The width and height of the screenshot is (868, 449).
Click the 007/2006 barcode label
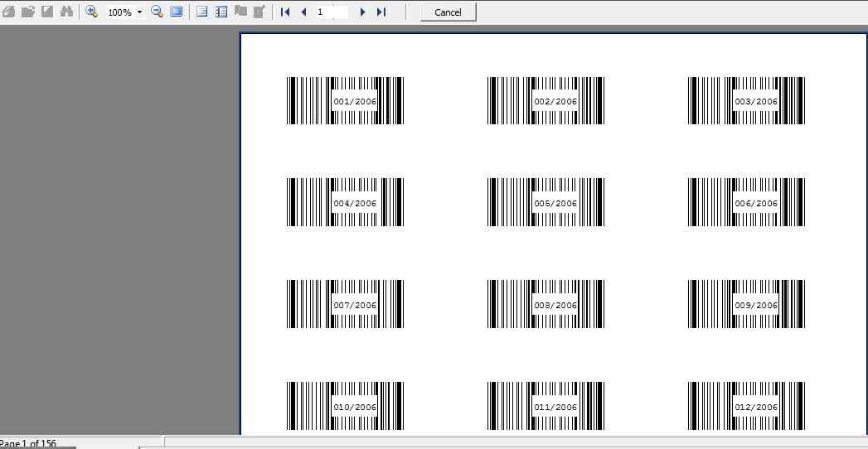(346, 304)
